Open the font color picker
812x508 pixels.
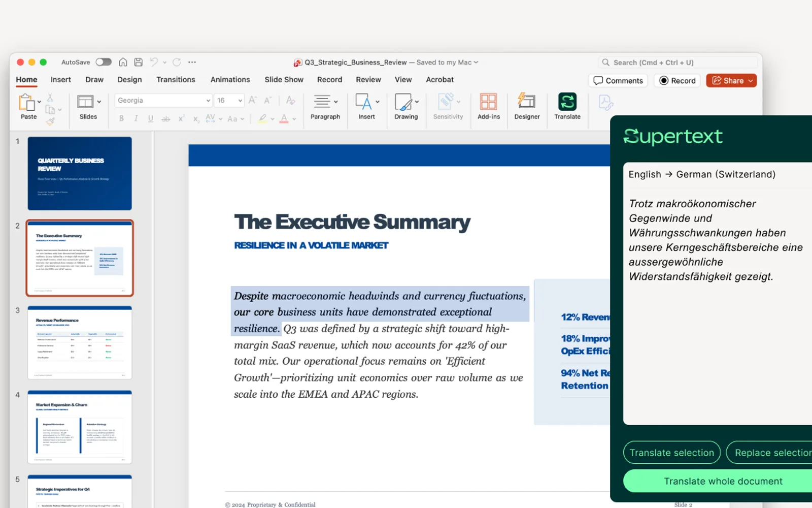(x=284, y=118)
